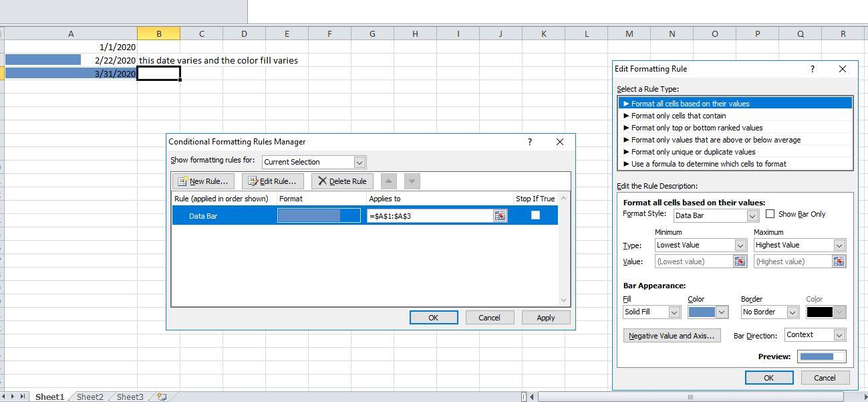Click the Negative Value and Axis button
The height and width of the screenshot is (402, 868).
pos(672,336)
